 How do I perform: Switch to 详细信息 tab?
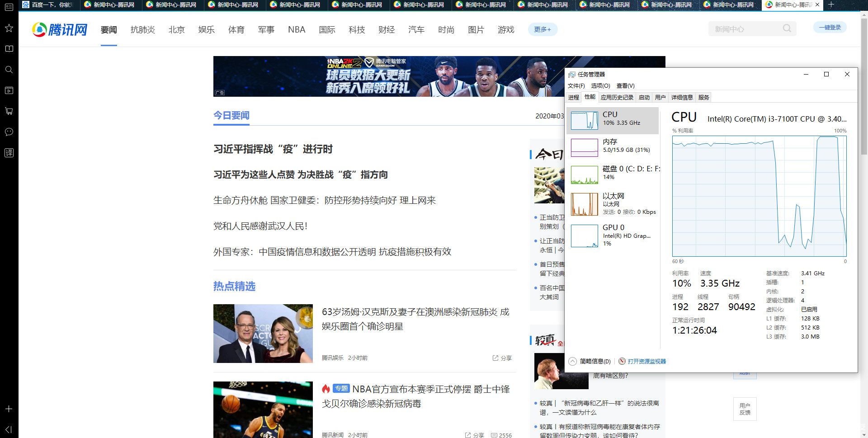(x=682, y=97)
